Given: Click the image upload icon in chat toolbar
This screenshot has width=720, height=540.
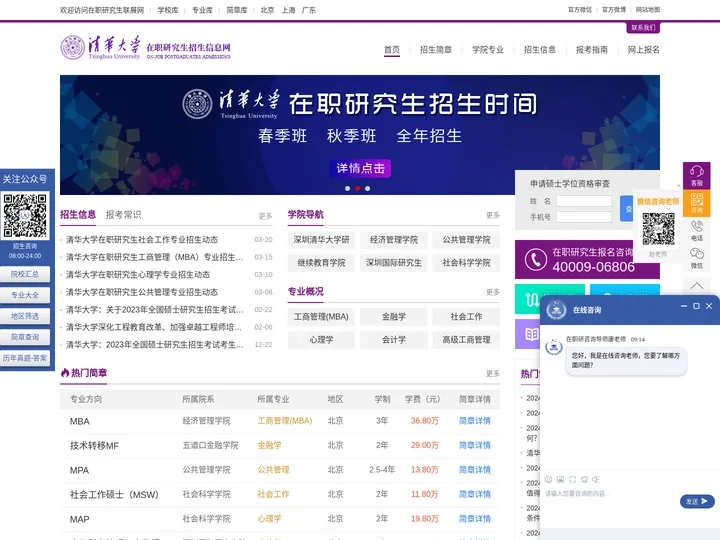Looking at the screenshot, I should pos(560,479).
